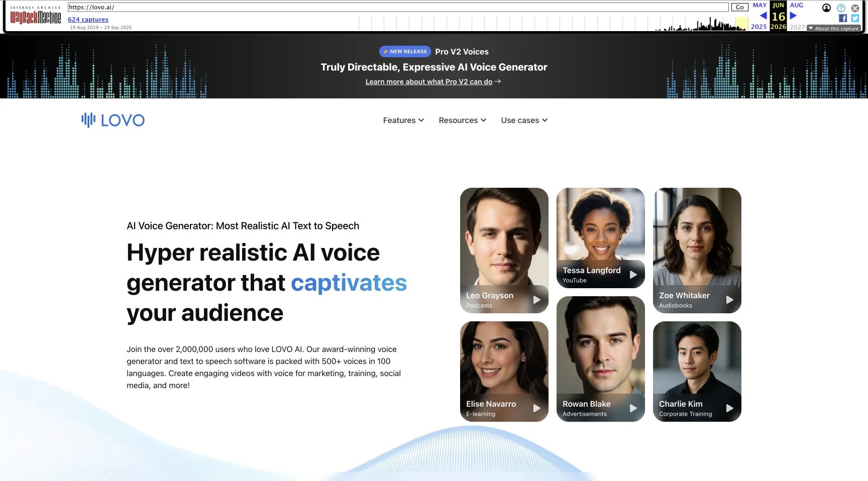Open Learn more about Pro V2 link
The width and height of the screenshot is (868, 481).
point(429,81)
